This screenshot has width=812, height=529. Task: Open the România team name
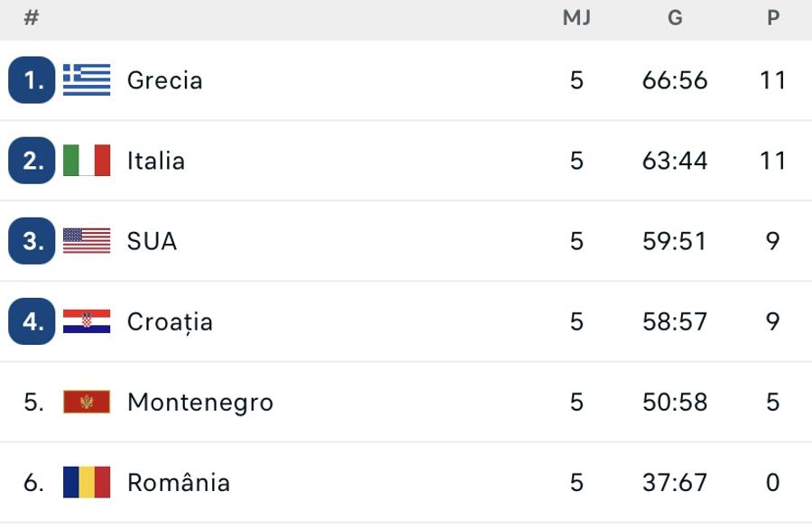coord(179,482)
